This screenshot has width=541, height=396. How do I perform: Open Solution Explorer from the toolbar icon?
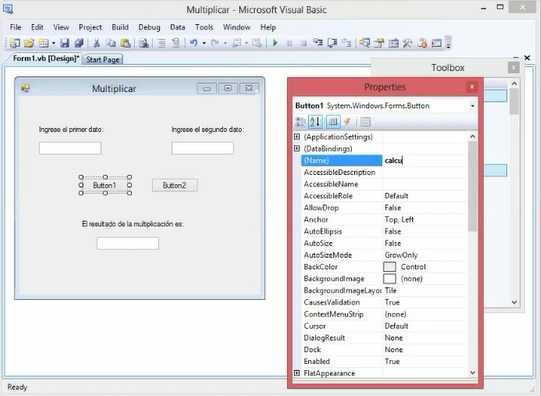coord(364,43)
